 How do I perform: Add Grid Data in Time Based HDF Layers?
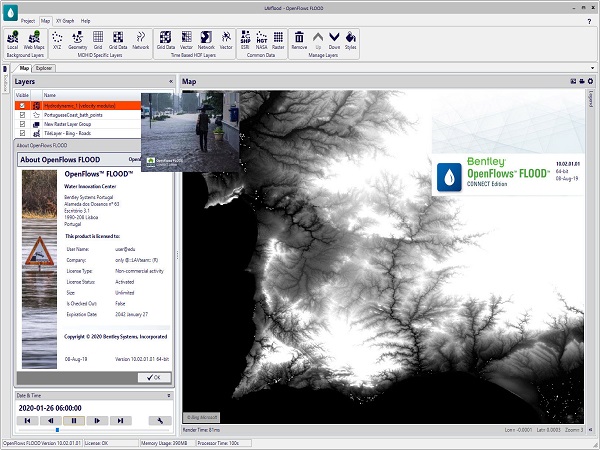coord(166,40)
